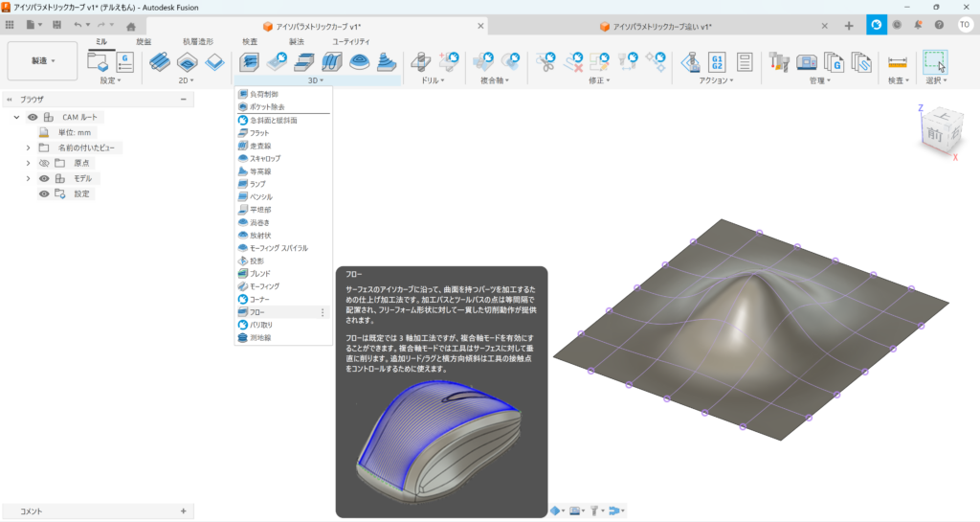Hide the モデル node using its eye icon
This screenshot has width=980, height=522.
[x=44, y=178]
